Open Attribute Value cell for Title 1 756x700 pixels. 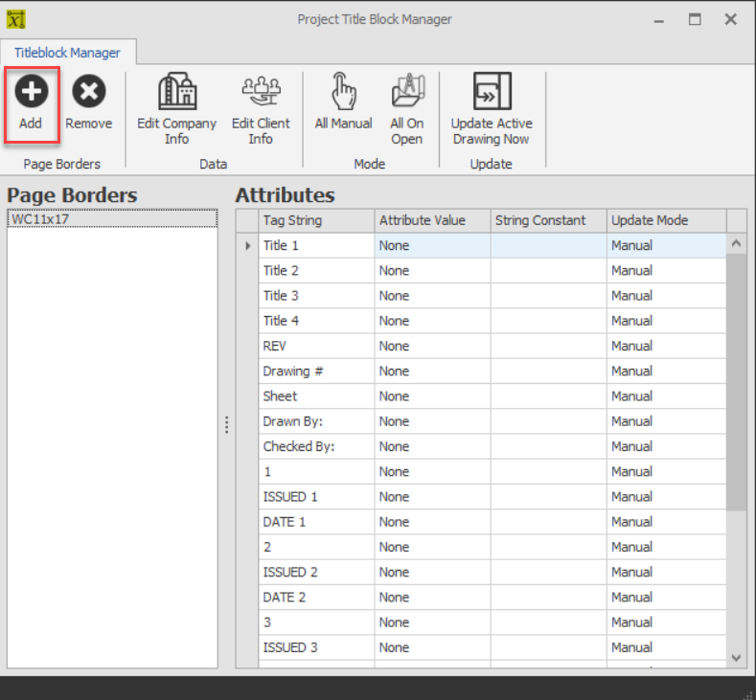click(432, 246)
